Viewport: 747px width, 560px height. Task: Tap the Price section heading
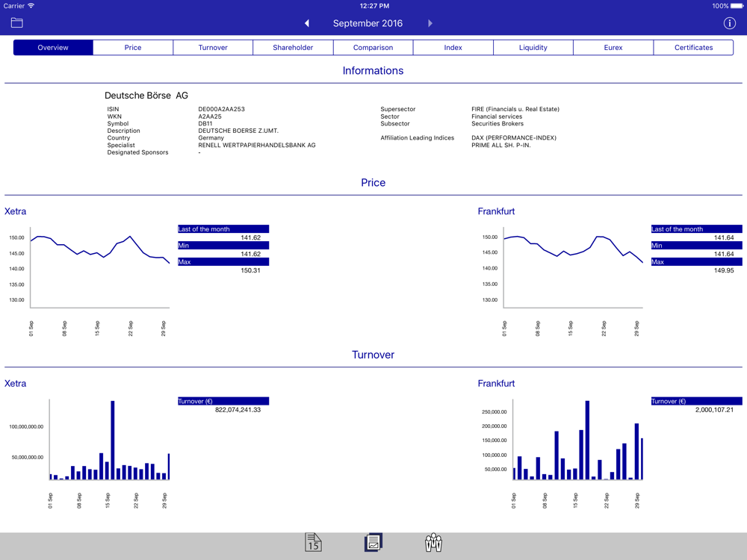coord(373,182)
